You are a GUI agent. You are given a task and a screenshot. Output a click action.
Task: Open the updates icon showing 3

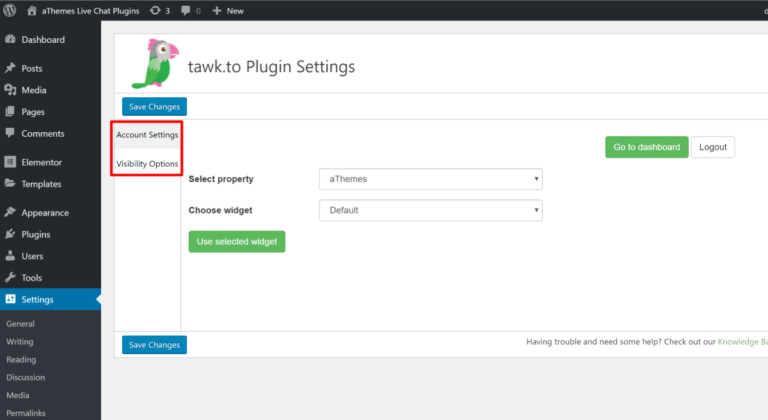[x=155, y=10]
